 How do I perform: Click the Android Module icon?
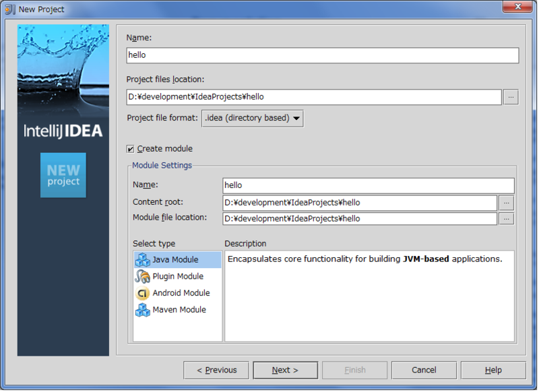point(142,294)
